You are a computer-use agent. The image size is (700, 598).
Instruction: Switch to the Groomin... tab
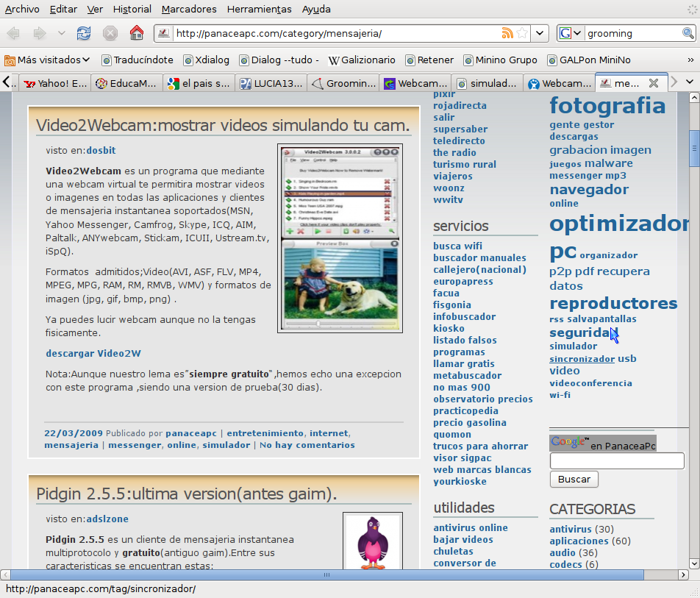(x=343, y=83)
